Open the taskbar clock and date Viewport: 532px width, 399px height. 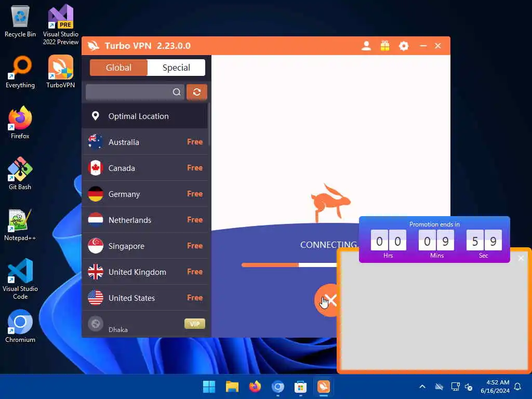point(495,387)
